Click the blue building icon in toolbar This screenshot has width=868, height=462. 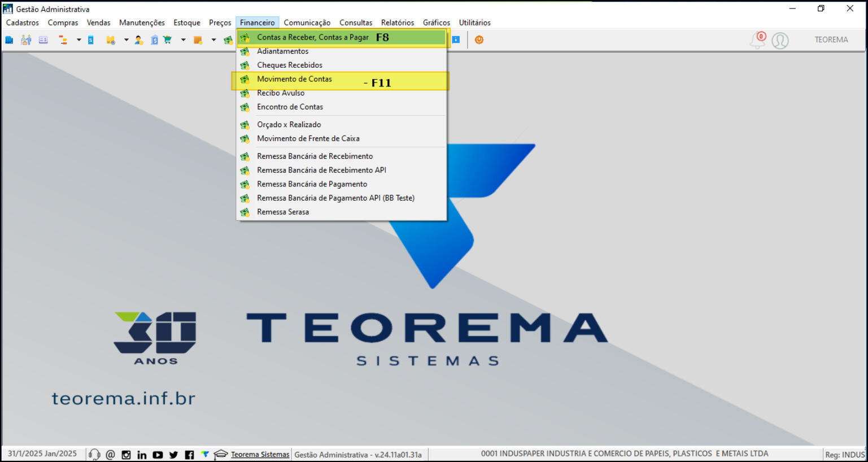(9, 40)
